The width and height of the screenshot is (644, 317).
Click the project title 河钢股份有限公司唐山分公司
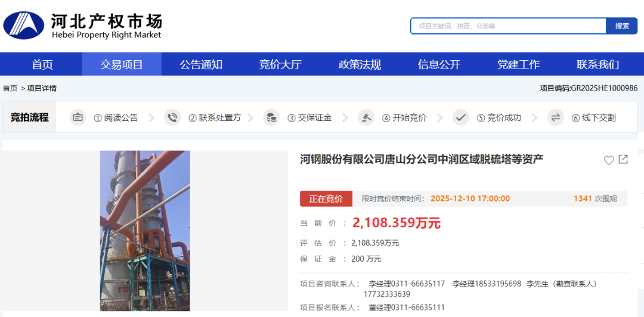(422, 159)
